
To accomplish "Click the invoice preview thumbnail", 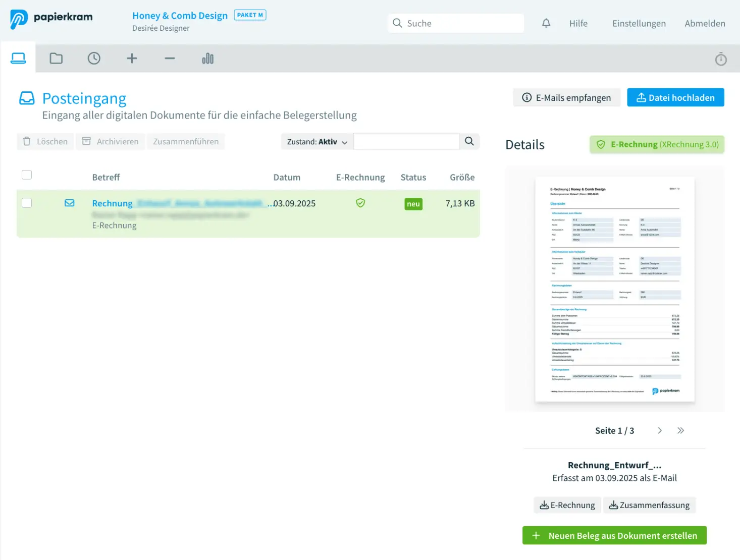I will click(x=615, y=290).
